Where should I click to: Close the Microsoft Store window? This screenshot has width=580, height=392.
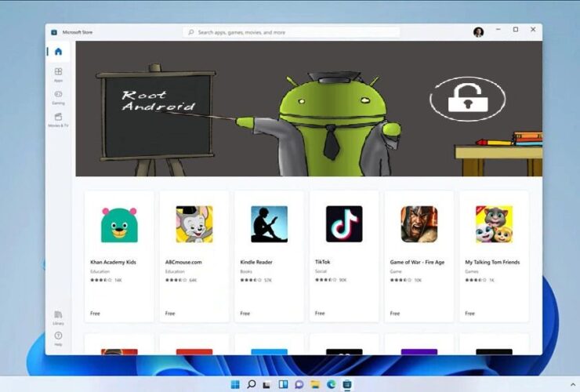[x=533, y=29]
